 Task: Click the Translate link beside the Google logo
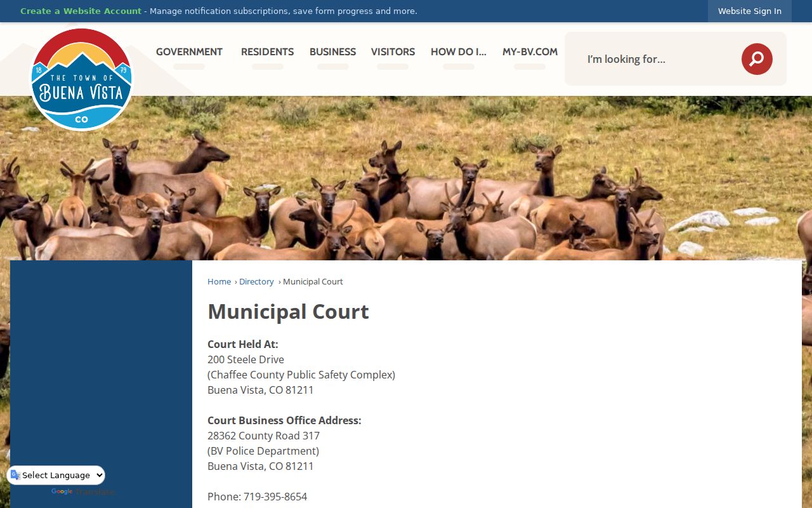[x=95, y=492]
